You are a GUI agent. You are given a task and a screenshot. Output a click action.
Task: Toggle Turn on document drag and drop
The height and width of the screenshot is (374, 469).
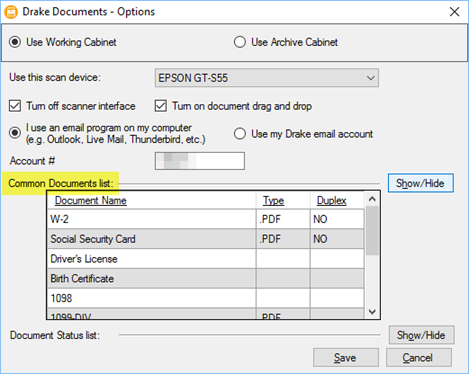(161, 106)
